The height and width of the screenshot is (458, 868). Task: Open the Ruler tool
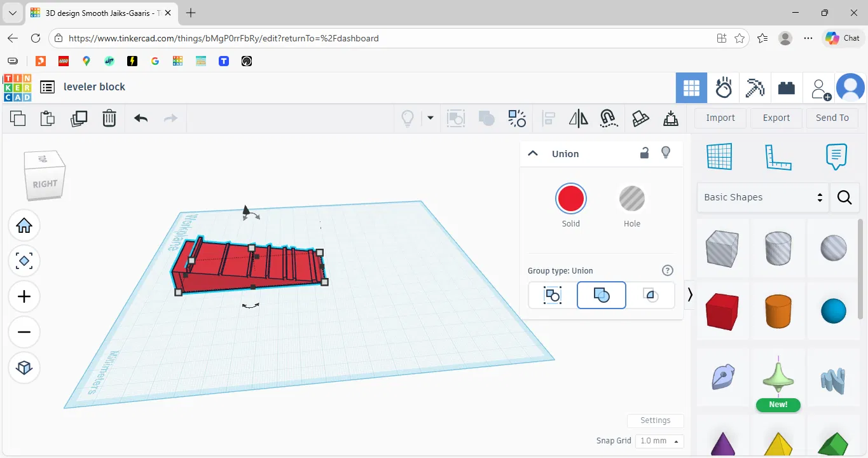[778, 157]
